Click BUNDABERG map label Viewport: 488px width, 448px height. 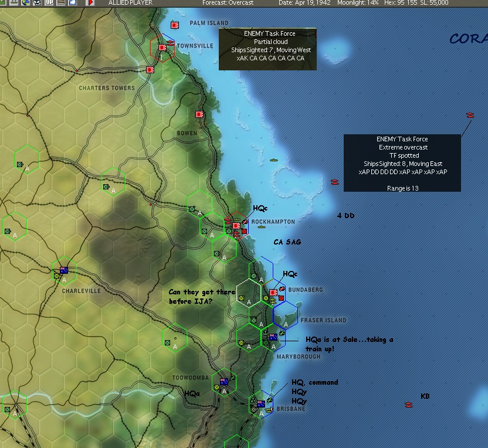point(306,290)
